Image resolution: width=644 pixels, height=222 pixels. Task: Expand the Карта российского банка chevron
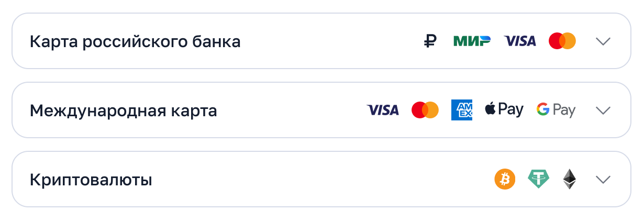[x=603, y=41]
